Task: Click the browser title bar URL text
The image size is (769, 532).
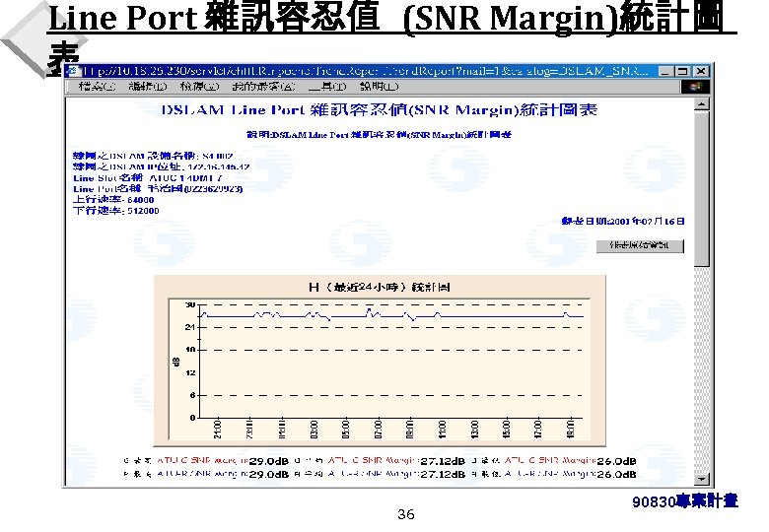Action: click(366, 71)
